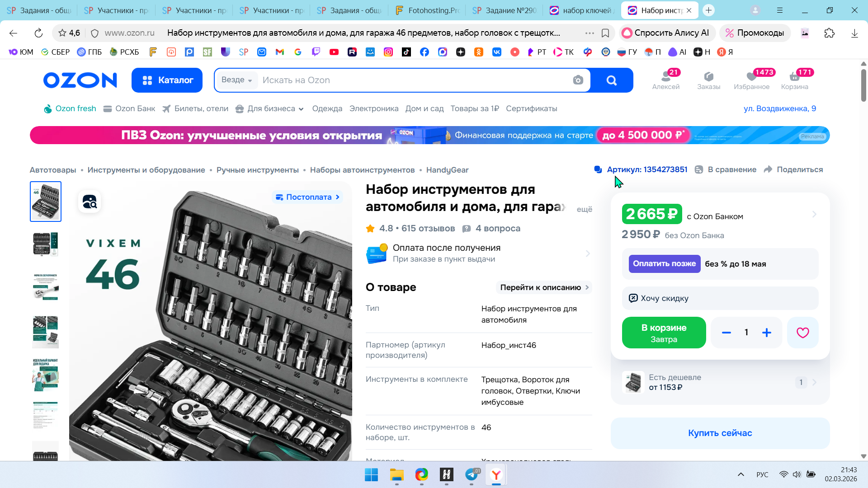Toggle В сравнение compare option
Screen dimensions: 868x488
point(726,169)
